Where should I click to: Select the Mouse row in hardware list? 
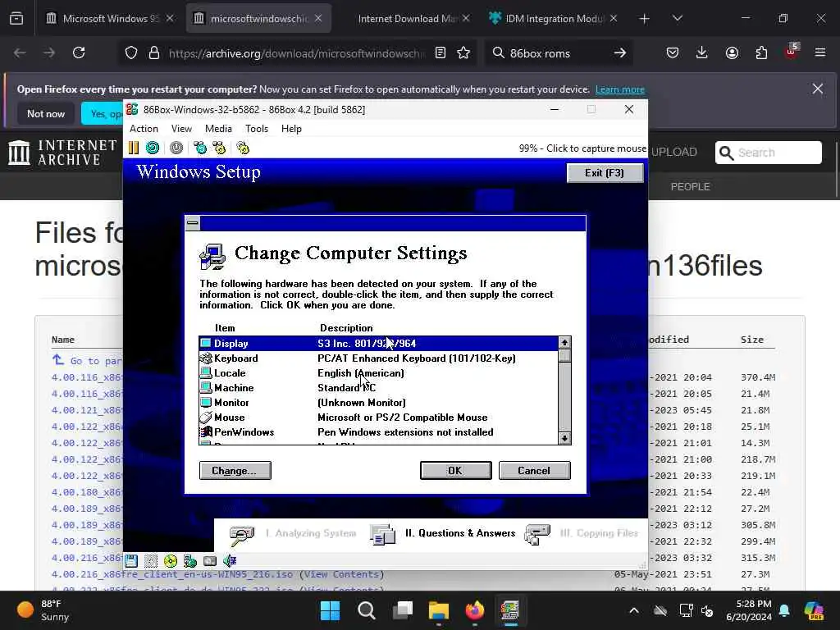pos(378,418)
